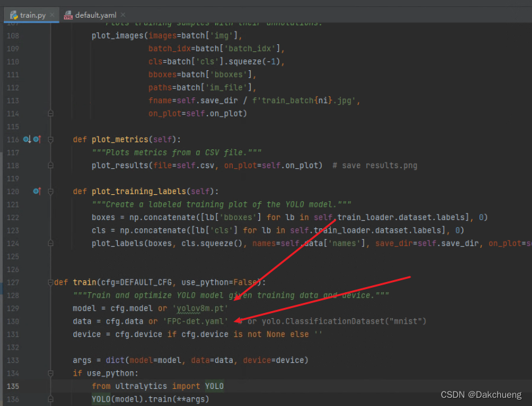The image size is (532, 406).
Task: Click the overridden-method gutter icon on line 116
Action: pos(27,139)
